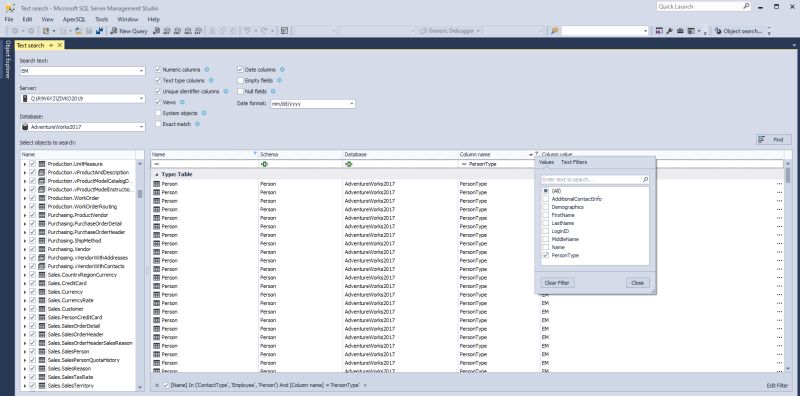Open the ApexSQL menu
The height and width of the screenshot is (396, 800).
click(x=74, y=19)
